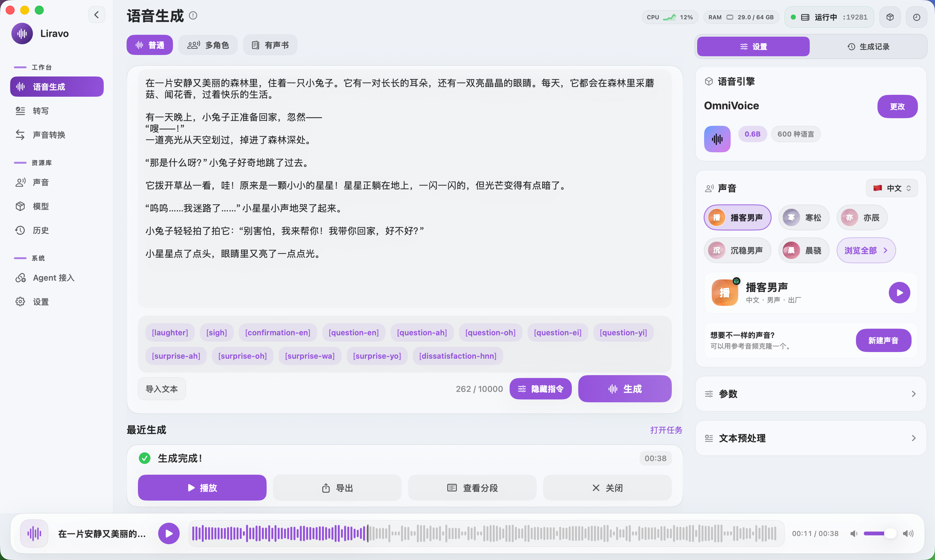Click inside the story text editor
Screen dimensions: 935x560
[405, 188]
